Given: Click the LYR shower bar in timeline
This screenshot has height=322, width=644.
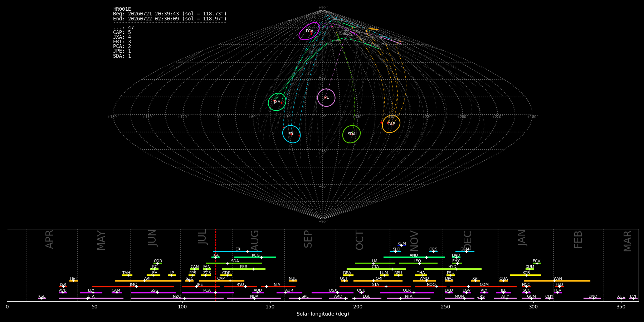Looking at the screenshot, I should [63, 287].
